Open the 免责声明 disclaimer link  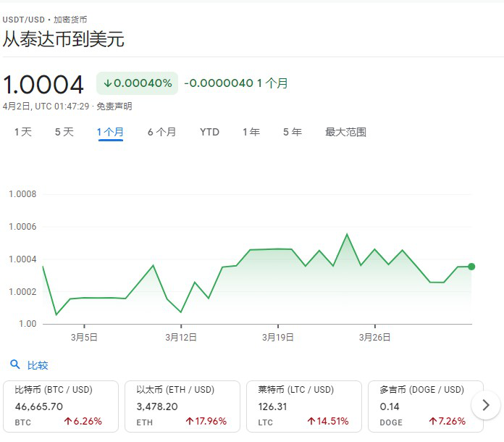pyautogui.click(x=114, y=107)
